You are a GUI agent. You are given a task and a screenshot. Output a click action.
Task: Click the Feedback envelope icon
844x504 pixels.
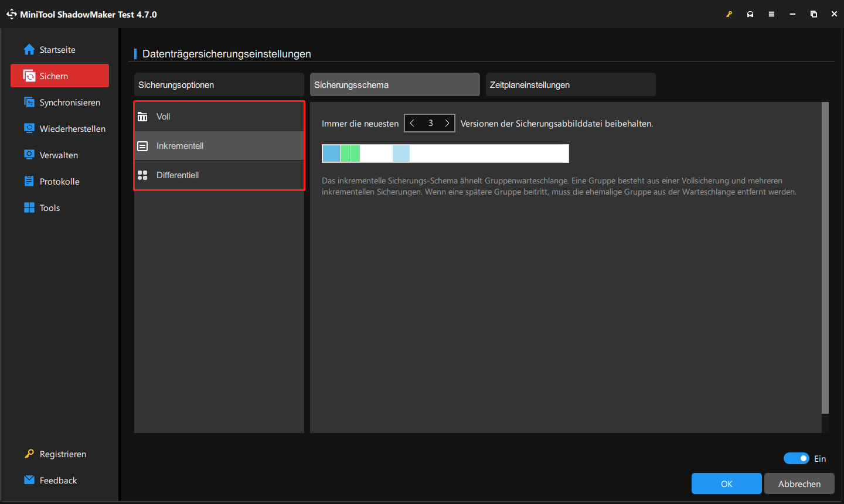(x=29, y=480)
